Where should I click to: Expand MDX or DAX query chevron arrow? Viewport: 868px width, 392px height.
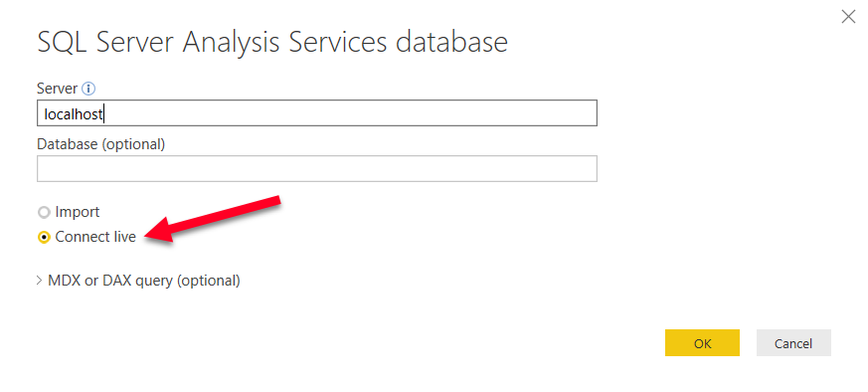40,281
